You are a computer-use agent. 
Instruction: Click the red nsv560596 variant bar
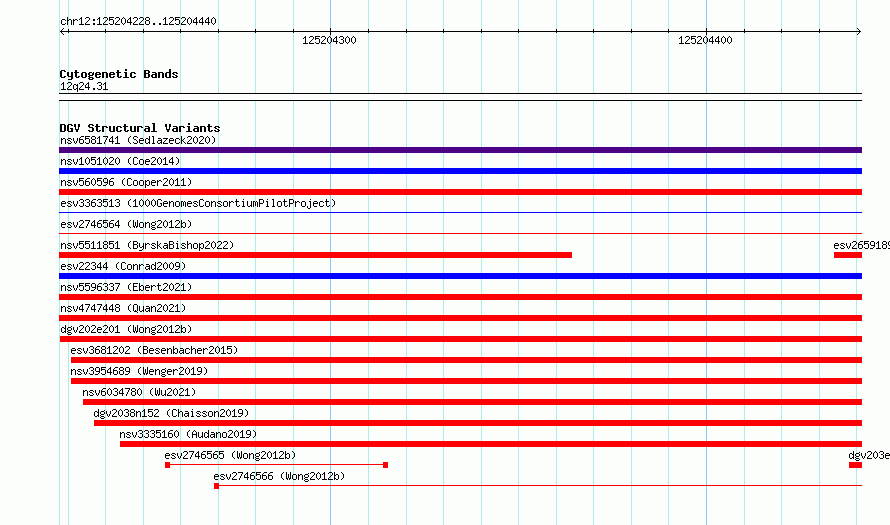[x=460, y=192]
